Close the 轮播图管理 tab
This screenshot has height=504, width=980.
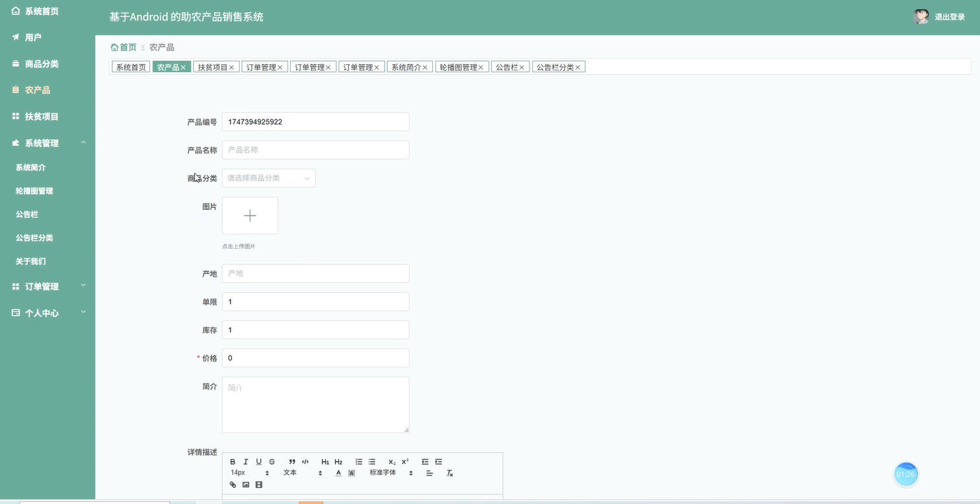pos(481,68)
